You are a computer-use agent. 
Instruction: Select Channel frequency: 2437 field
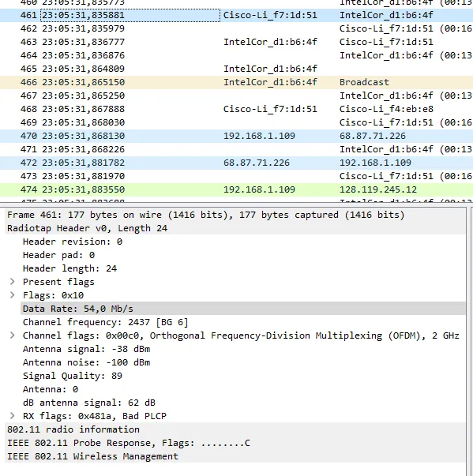click(243, 322)
